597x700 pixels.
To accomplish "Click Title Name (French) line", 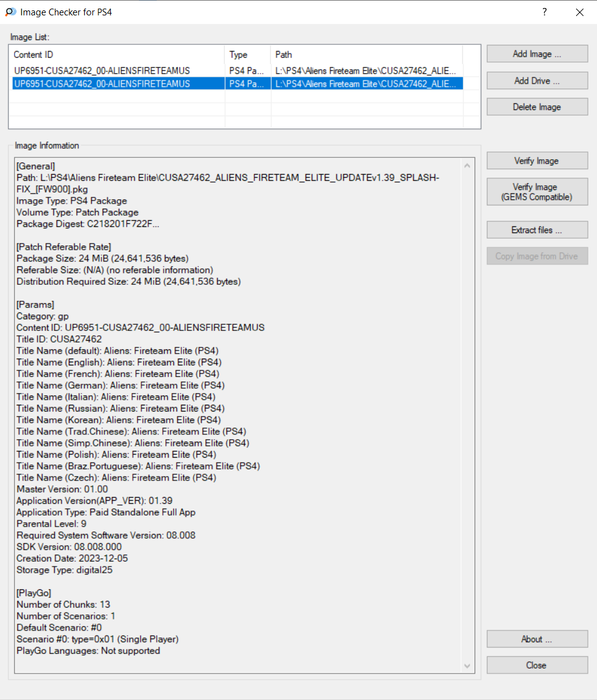I will pyautogui.click(x=118, y=373).
